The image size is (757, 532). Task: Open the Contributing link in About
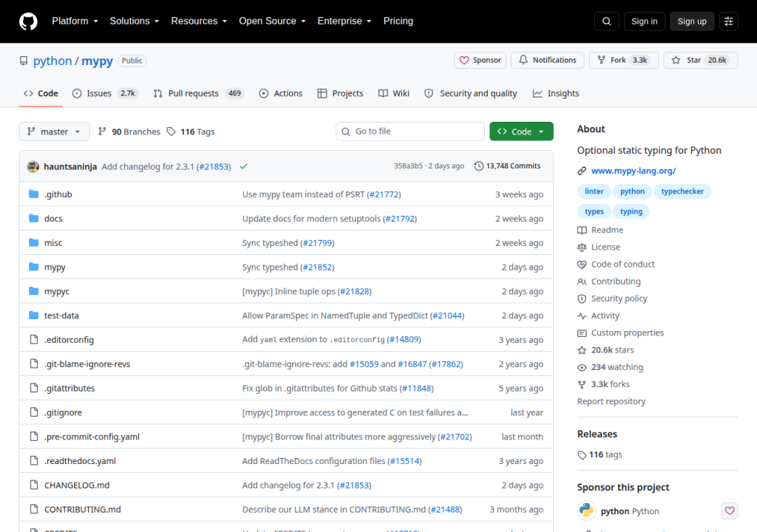pyautogui.click(x=616, y=282)
